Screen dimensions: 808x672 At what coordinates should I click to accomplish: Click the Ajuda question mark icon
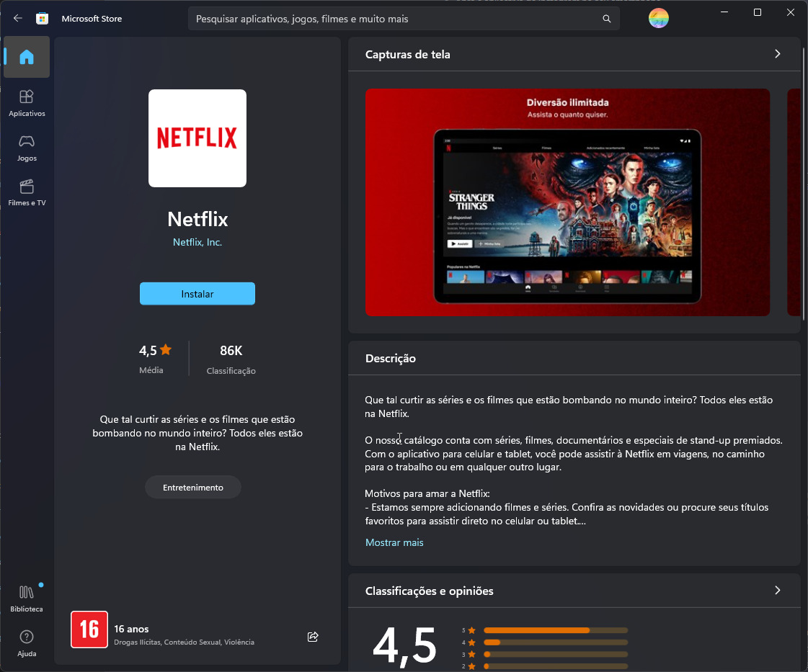click(27, 636)
